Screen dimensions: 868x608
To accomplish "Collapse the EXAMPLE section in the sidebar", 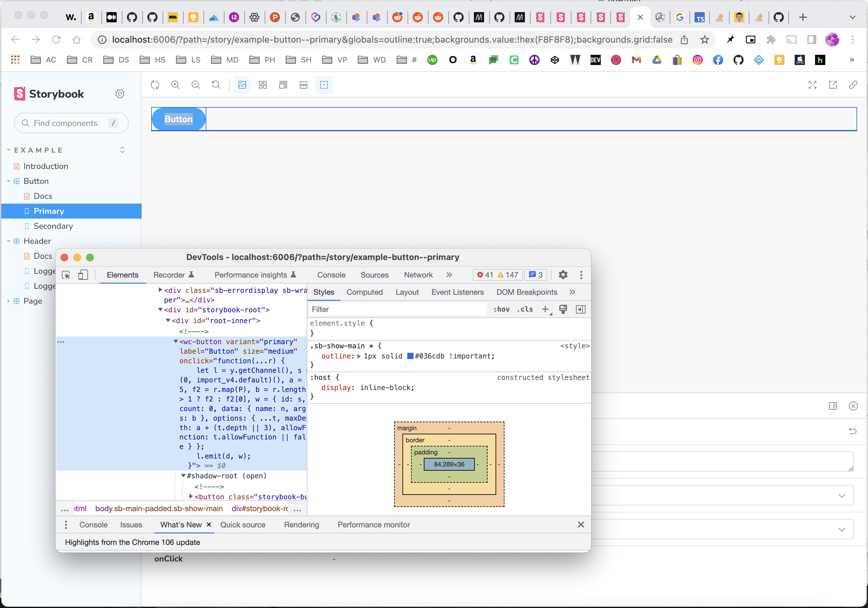I will click(x=9, y=150).
